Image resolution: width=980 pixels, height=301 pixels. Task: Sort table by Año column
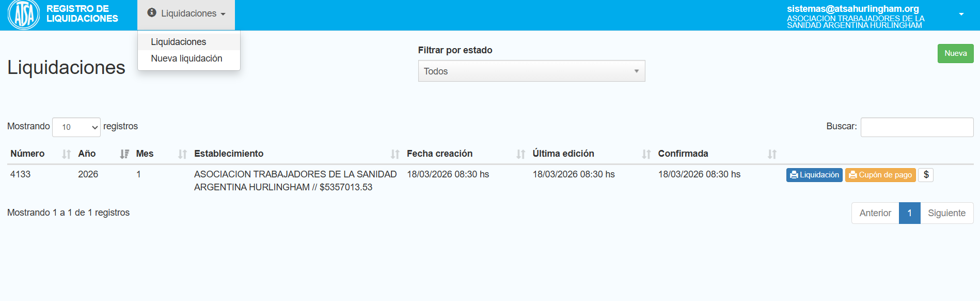103,154
